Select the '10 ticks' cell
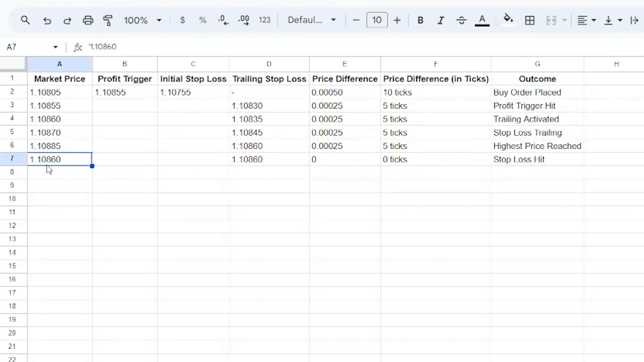 436,92
